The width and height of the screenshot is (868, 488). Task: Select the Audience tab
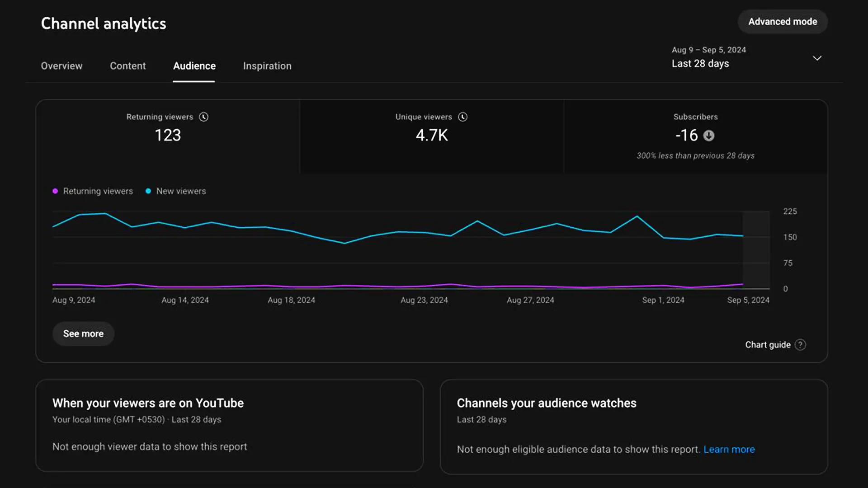point(194,66)
